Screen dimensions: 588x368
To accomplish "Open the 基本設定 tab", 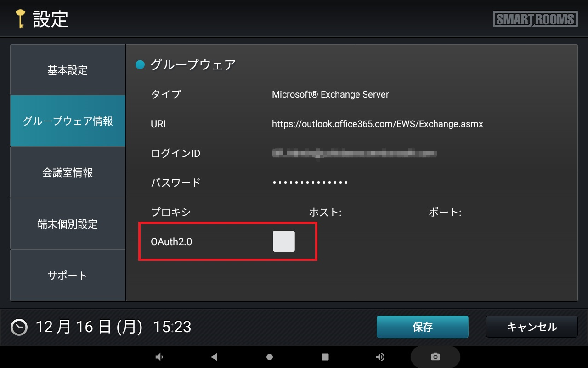I will pos(68,70).
